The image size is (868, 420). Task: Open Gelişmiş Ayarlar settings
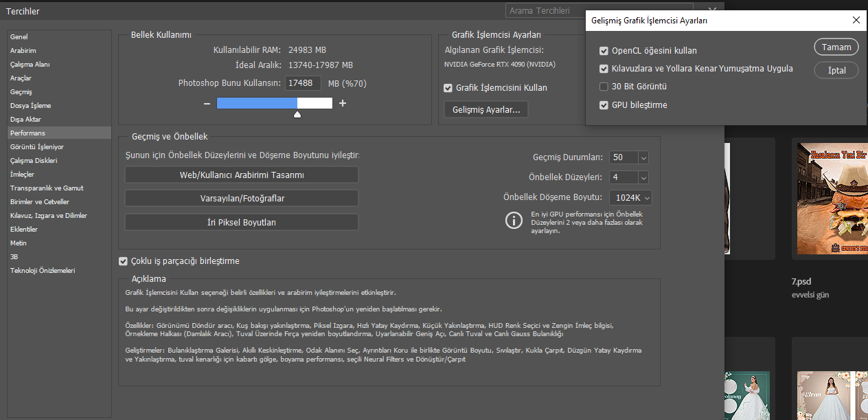click(486, 109)
